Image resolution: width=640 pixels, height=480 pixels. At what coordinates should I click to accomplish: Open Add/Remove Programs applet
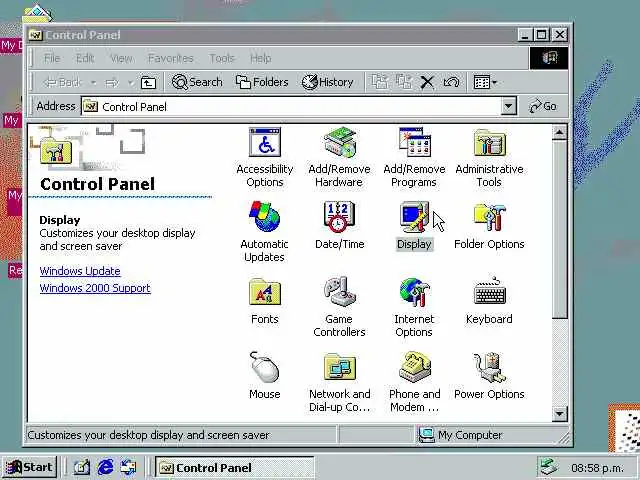(x=414, y=157)
